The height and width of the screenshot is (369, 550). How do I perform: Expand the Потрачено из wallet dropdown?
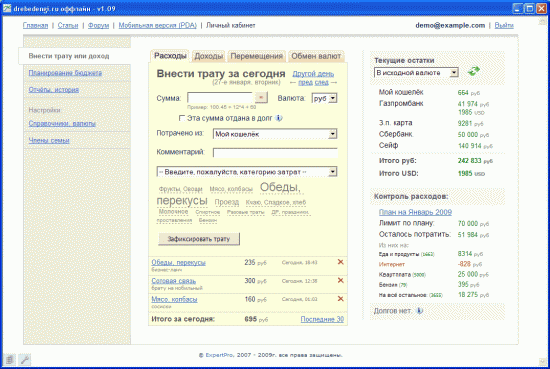[x=275, y=134]
